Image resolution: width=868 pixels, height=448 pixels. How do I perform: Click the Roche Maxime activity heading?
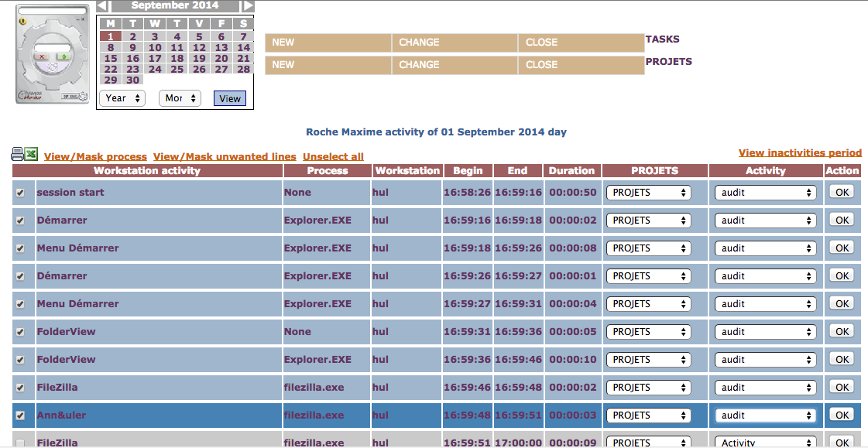436,132
